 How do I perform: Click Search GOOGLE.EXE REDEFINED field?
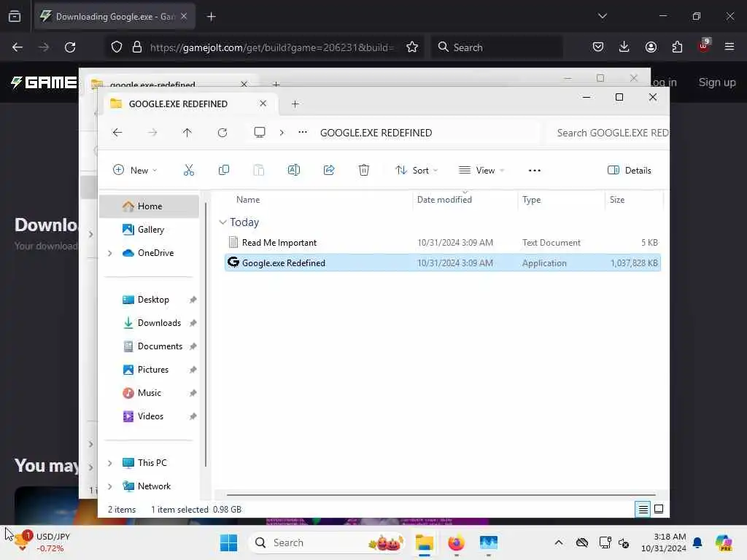pos(609,133)
